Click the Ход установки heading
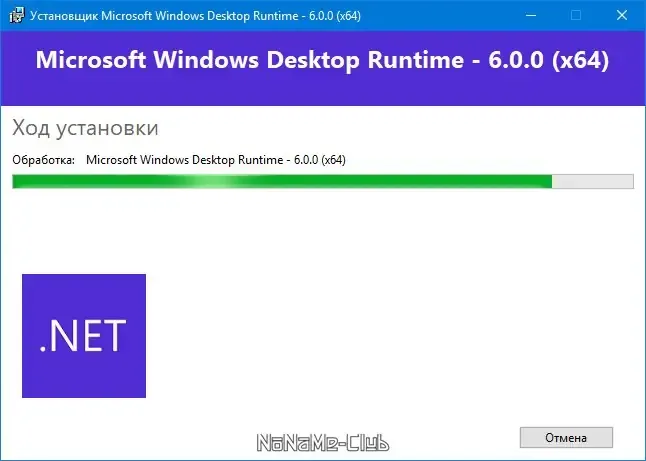Viewport: 646px width, 461px height. pyautogui.click(x=85, y=127)
